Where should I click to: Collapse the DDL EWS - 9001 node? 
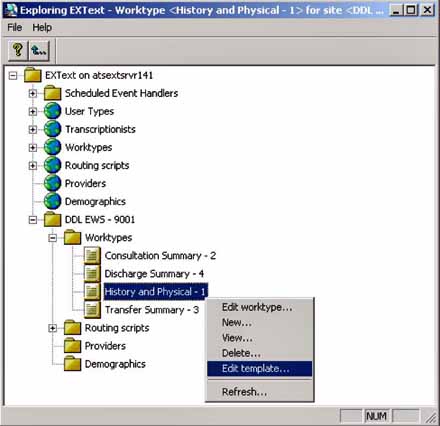pyautogui.click(x=33, y=220)
